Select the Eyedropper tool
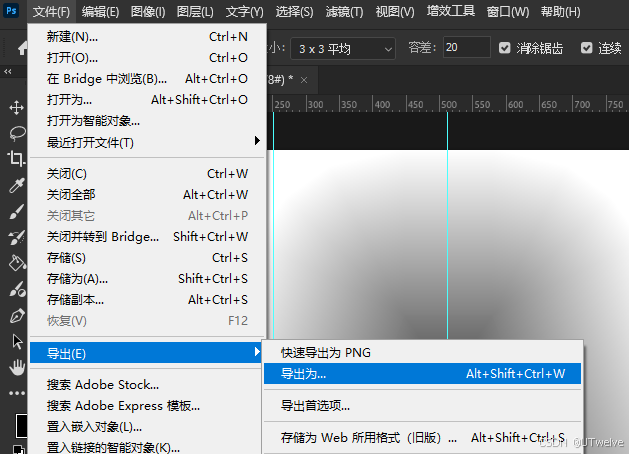This screenshot has height=454, width=629. 17,185
